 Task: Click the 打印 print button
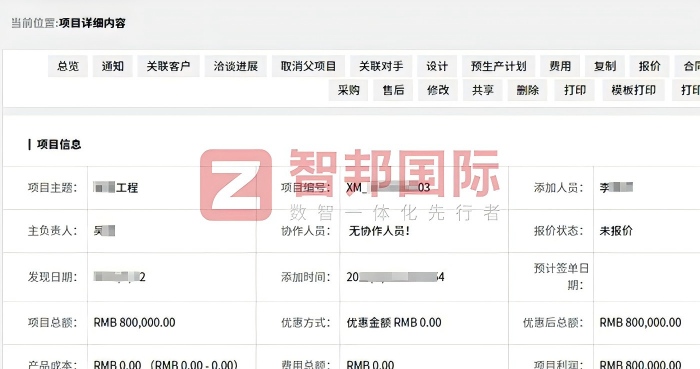pos(575,90)
